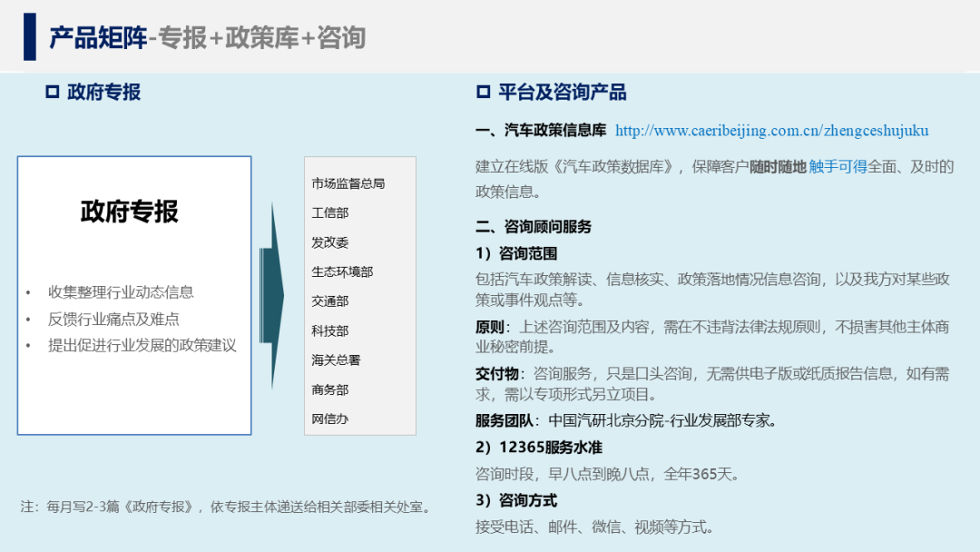Click the bold text 随时随地
Image resolution: width=980 pixels, height=552 pixels.
point(778,166)
